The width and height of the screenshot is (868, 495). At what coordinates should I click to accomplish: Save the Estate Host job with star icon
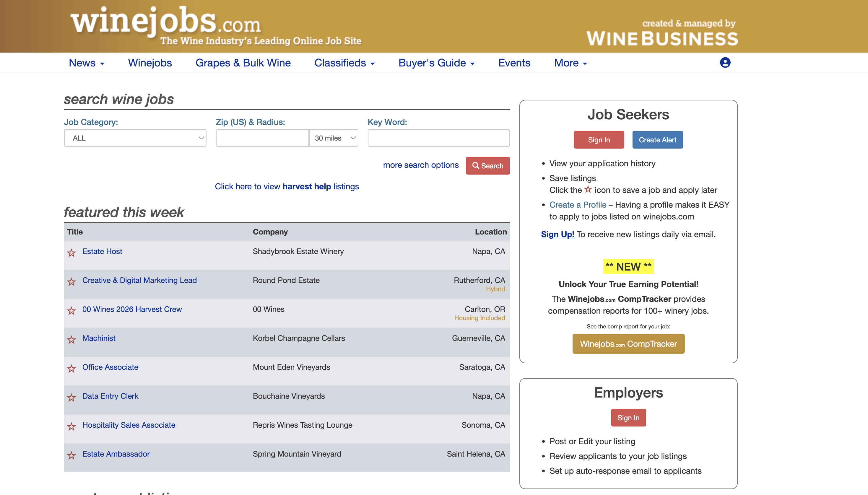(x=71, y=253)
